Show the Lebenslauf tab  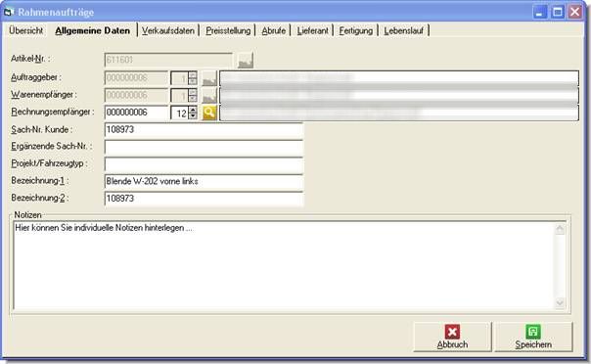[404, 30]
